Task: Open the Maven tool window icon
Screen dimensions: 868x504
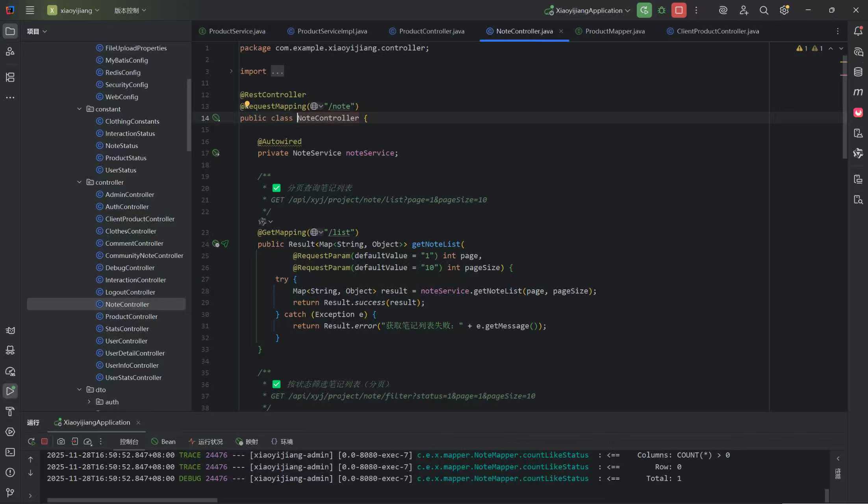Action: 858,92
